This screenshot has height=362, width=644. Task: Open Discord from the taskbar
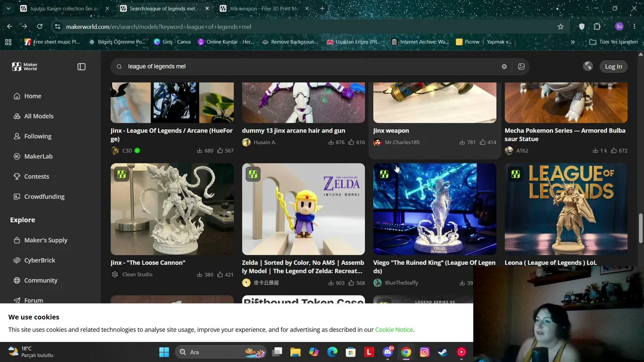pyautogui.click(x=388, y=352)
